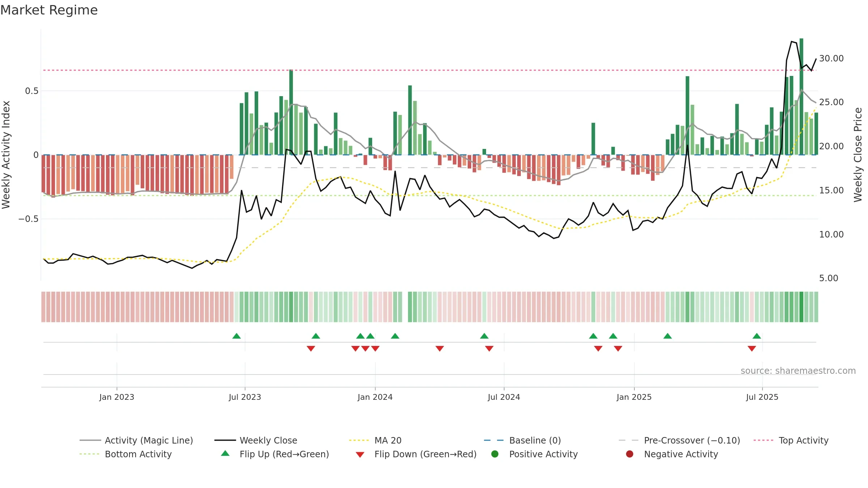Click the Market Regime chart title
This screenshot has width=868, height=488.
49,10
